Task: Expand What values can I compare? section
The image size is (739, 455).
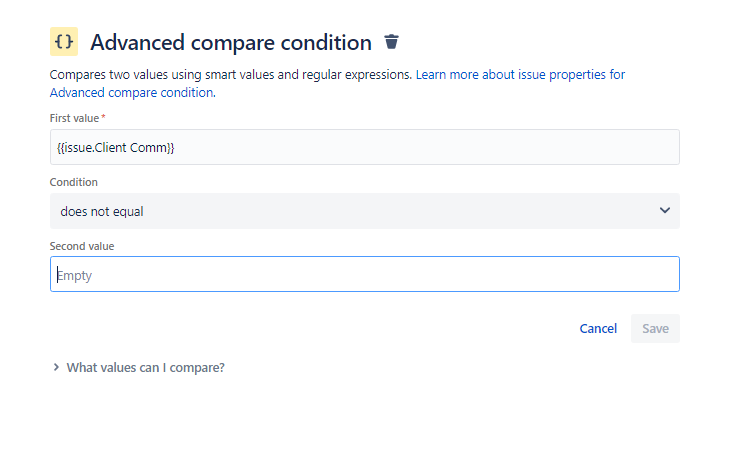Action: click(x=146, y=367)
